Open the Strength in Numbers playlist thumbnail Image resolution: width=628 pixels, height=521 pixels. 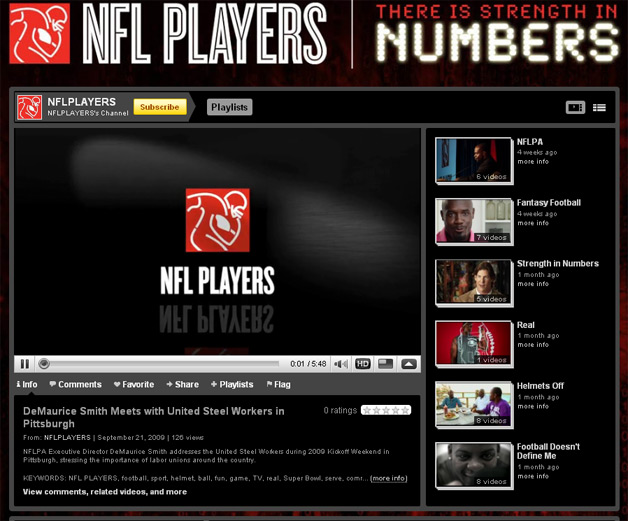[474, 283]
